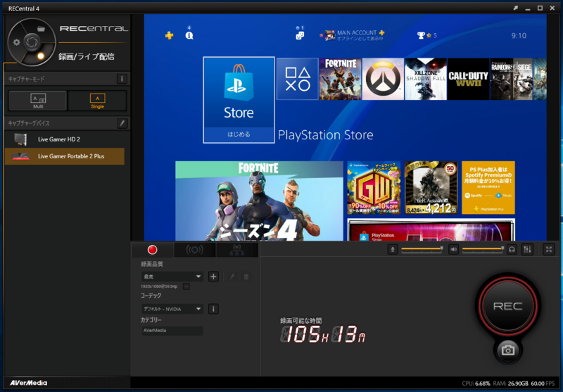This screenshot has width=563, height=392.
Task: Click the Fortnite Season 4 banner
Action: [259, 201]
